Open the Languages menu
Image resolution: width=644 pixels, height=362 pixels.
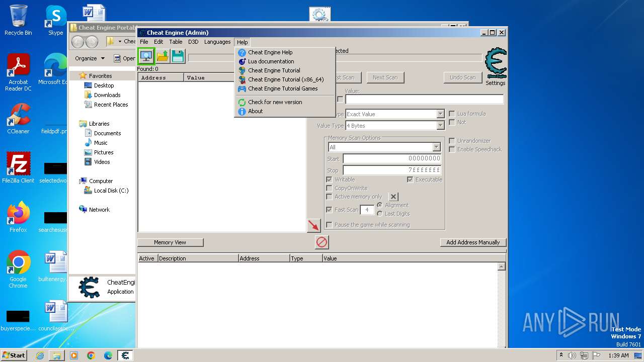[217, 42]
